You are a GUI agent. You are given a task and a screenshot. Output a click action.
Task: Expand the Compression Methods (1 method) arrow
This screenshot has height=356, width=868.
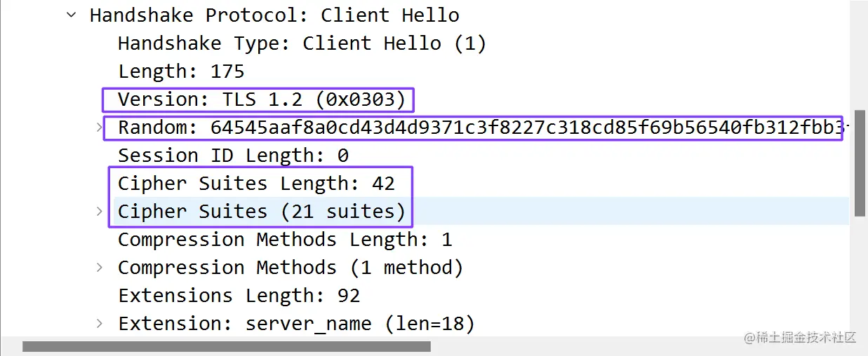[x=99, y=268]
